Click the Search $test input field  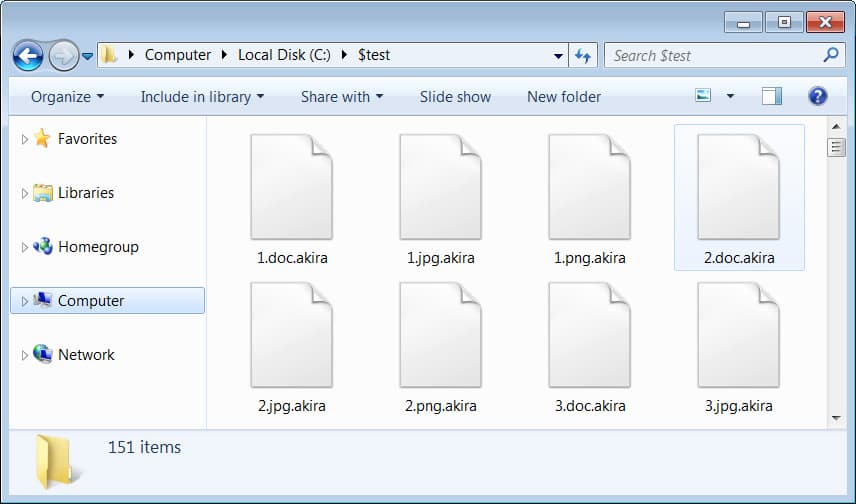tap(712, 55)
